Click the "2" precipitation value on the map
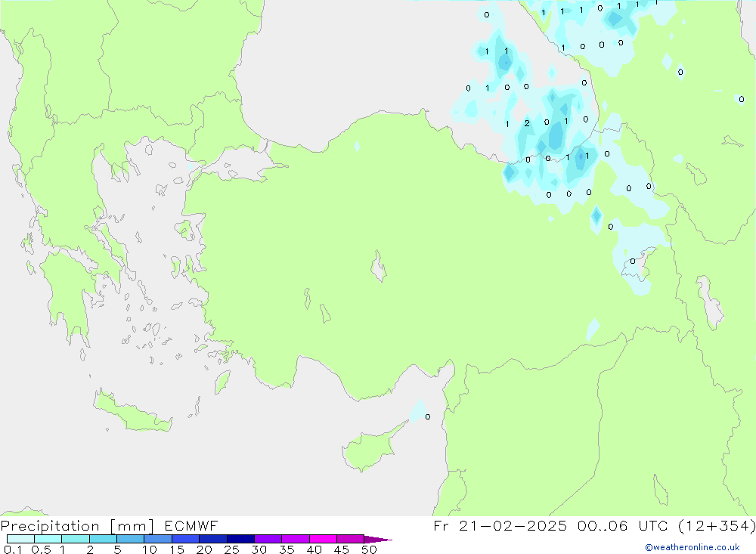This screenshot has height=554, width=756. [x=527, y=123]
